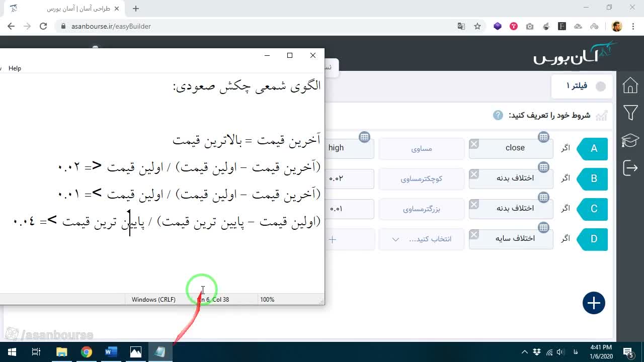This screenshot has width=644, height=362.
Task: Click the ۰.۰۱ value field
Action: click(349, 209)
